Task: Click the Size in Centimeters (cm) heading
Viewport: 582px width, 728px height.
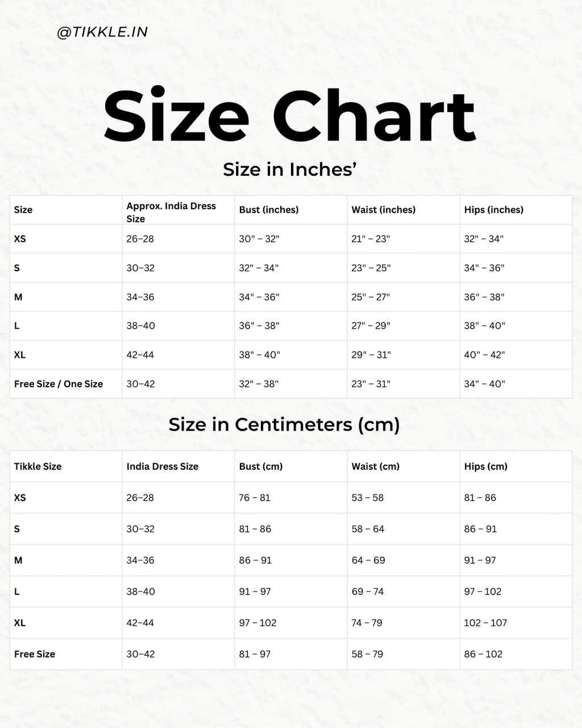Action: coord(284,425)
